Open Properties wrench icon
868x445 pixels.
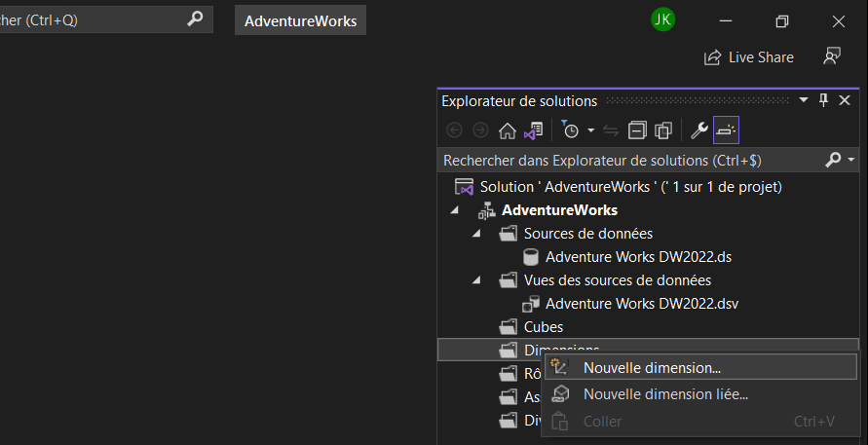[x=699, y=130]
